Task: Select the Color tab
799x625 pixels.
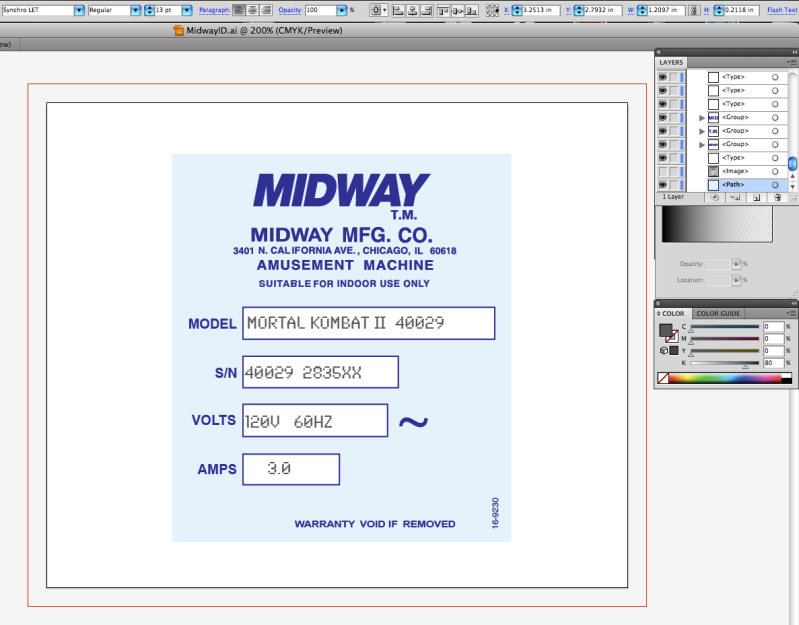Action: 673,313
